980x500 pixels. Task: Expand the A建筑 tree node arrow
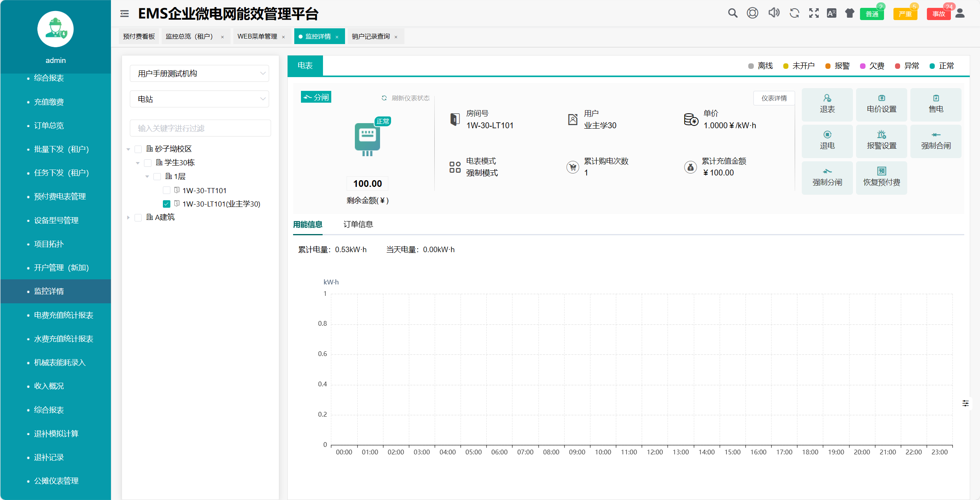point(128,218)
